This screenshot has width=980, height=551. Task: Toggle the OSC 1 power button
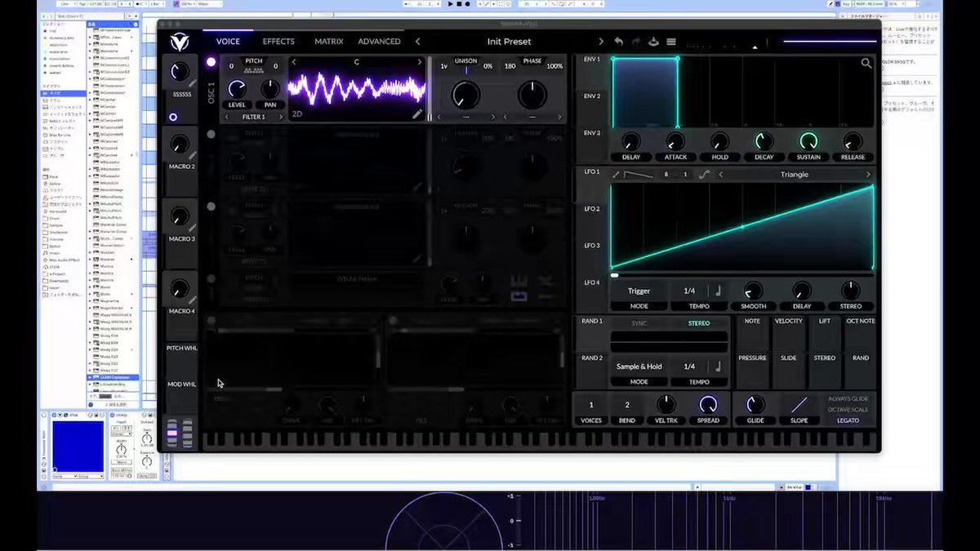(211, 62)
